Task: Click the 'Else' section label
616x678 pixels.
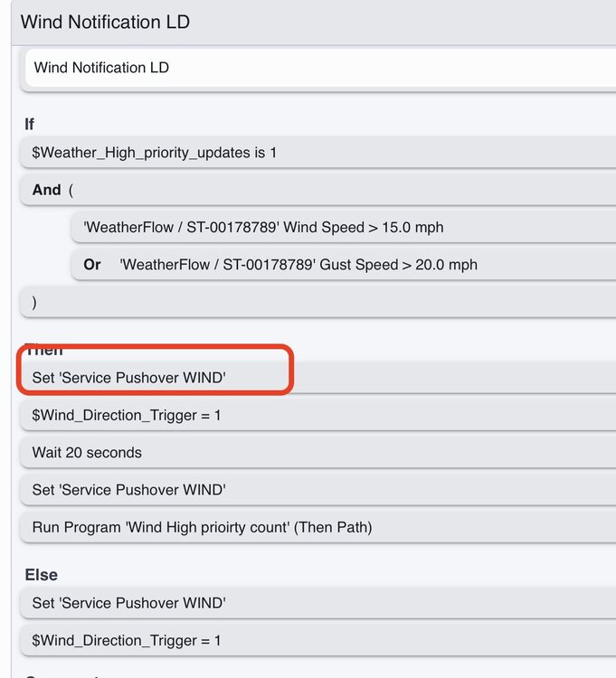Action: (41, 575)
